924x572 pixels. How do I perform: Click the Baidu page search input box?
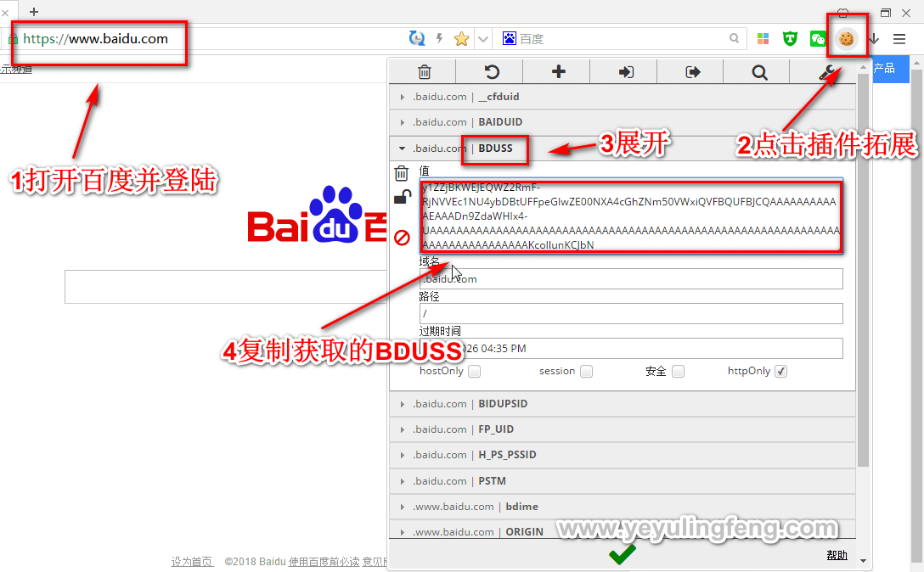pyautogui.click(x=226, y=287)
